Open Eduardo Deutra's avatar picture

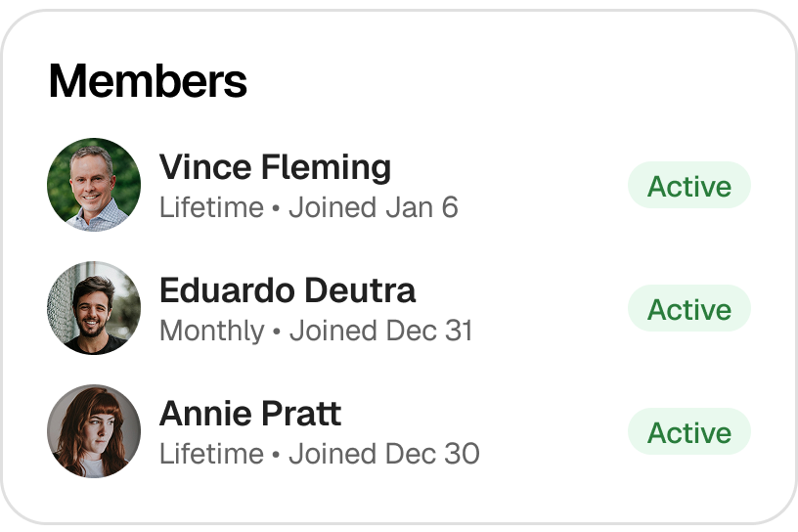[x=94, y=308]
